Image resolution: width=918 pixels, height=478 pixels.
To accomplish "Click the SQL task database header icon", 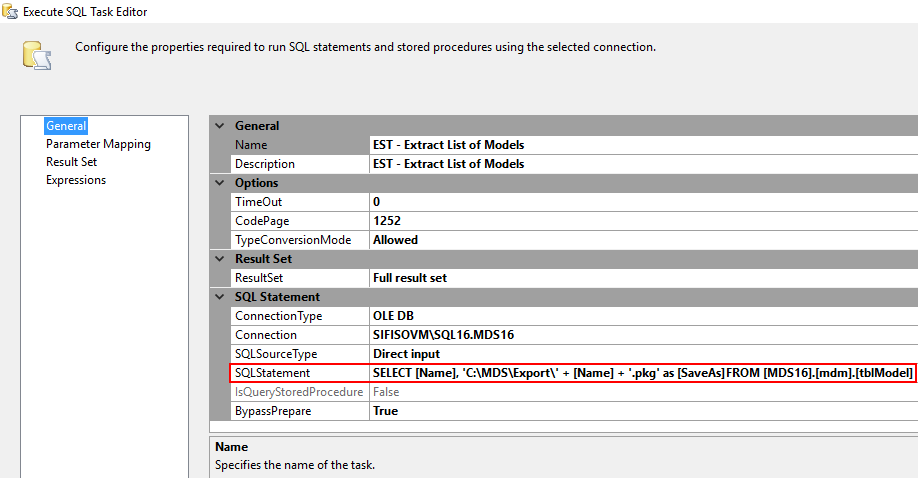I will click(36, 56).
